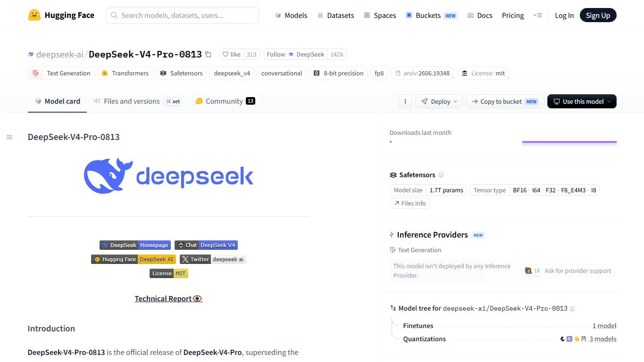This screenshot has width=644, height=362.
Task: Open Spaces in top navigation
Action: (x=380, y=15)
